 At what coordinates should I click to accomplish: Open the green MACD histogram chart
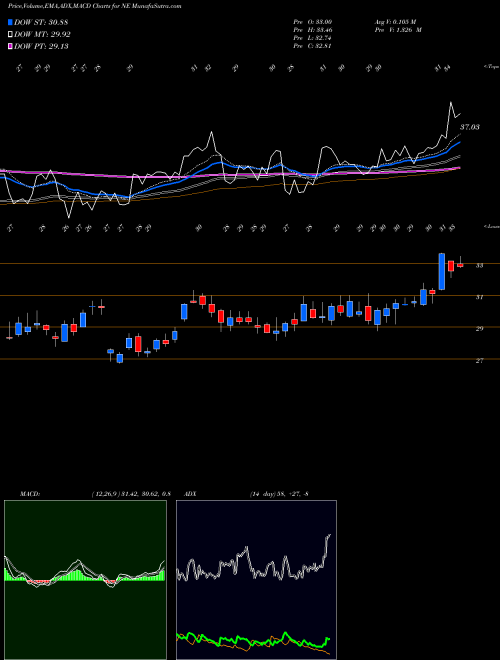[85, 580]
